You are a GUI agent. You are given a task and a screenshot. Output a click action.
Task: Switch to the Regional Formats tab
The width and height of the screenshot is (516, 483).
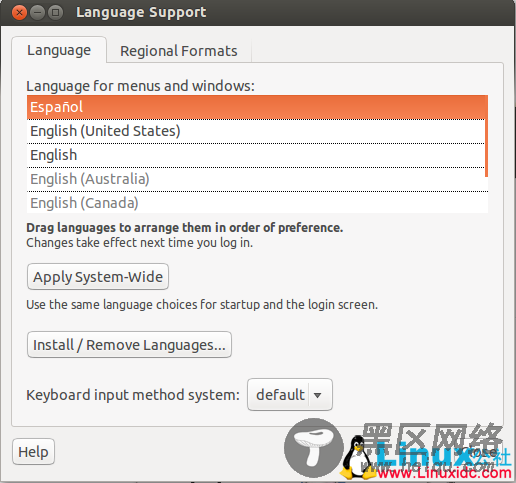pyautogui.click(x=179, y=51)
